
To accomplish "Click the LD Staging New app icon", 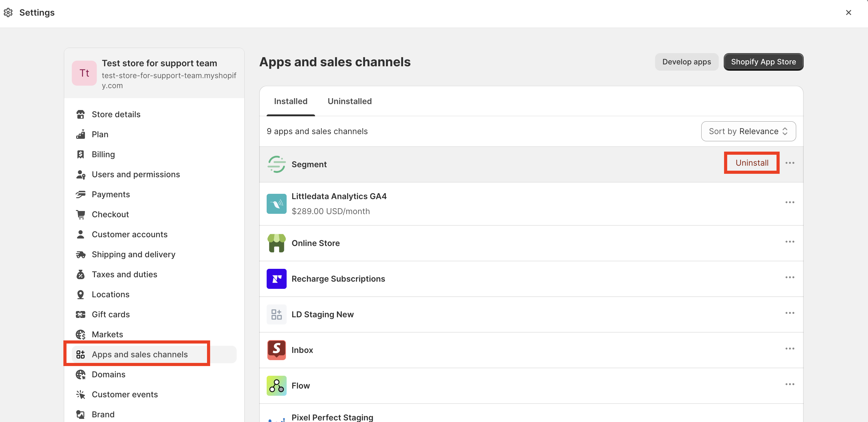I will pos(276,314).
